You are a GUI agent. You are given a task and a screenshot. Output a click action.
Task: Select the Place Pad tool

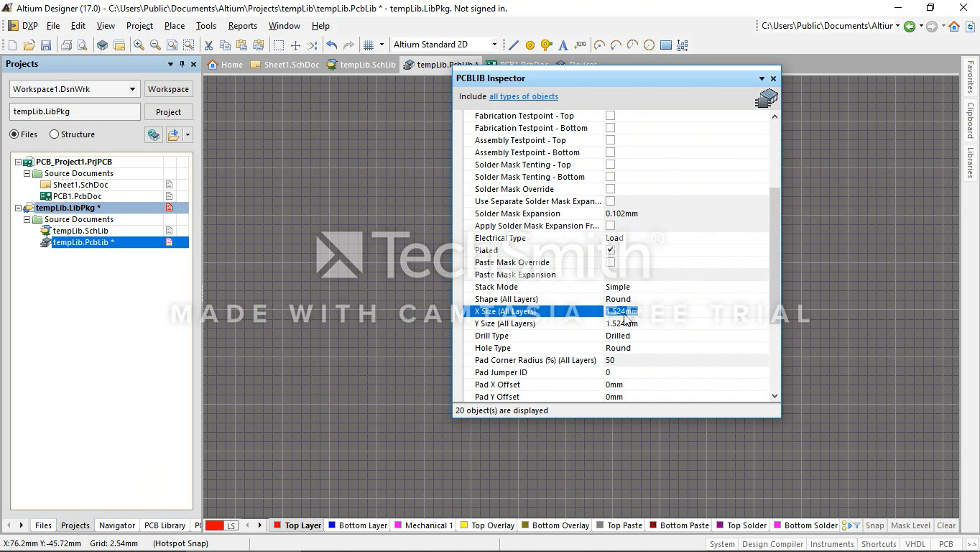(530, 45)
